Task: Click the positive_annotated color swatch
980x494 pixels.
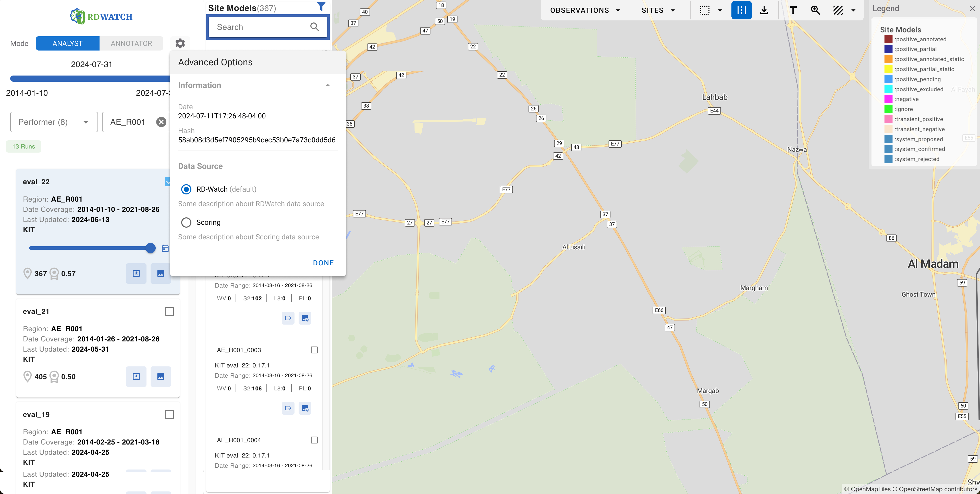Action: point(888,39)
